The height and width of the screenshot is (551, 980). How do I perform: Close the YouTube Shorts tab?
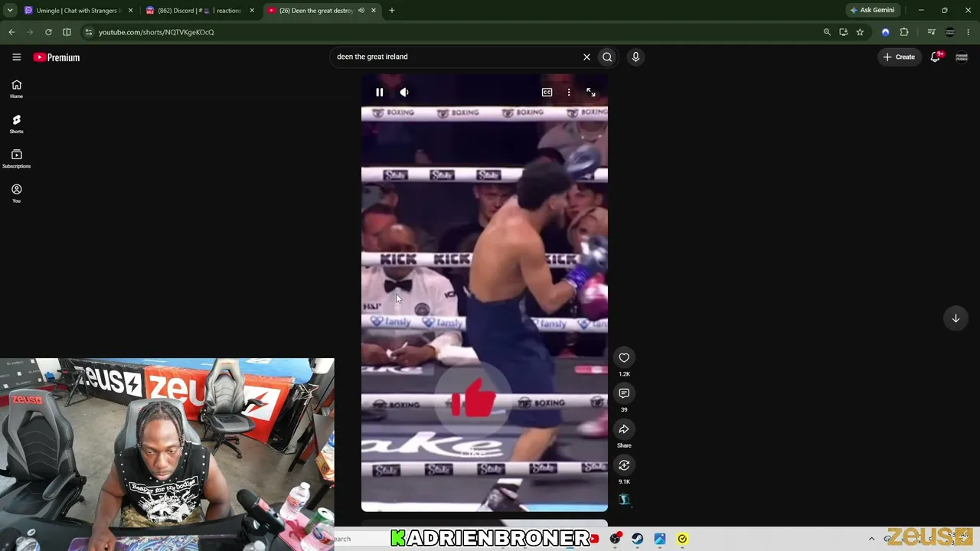point(374,11)
